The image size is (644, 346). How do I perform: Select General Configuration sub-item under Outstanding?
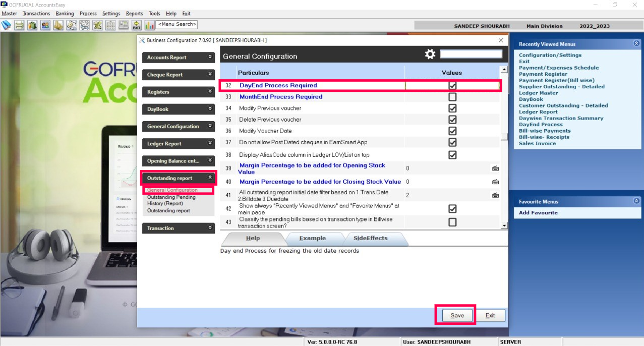coord(172,190)
